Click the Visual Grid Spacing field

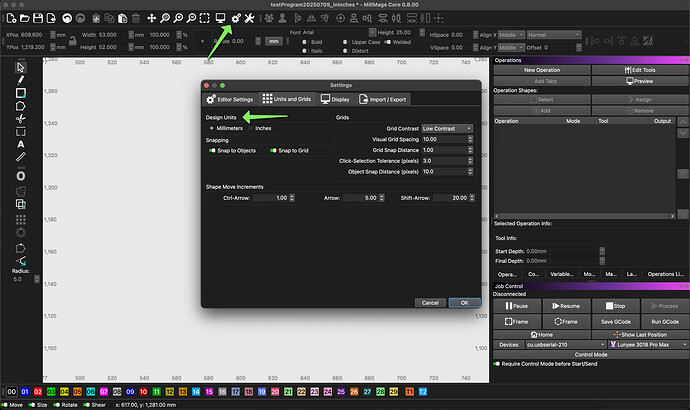444,139
